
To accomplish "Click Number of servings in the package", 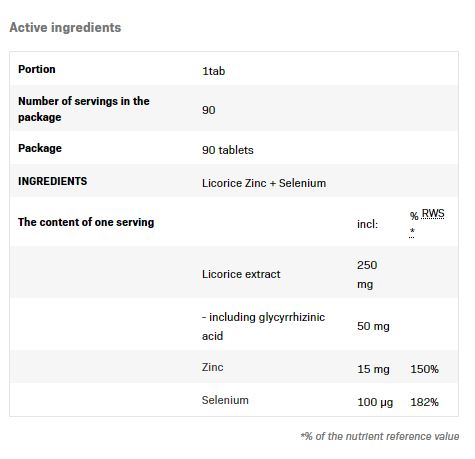I will pyautogui.click(x=84, y=109).
